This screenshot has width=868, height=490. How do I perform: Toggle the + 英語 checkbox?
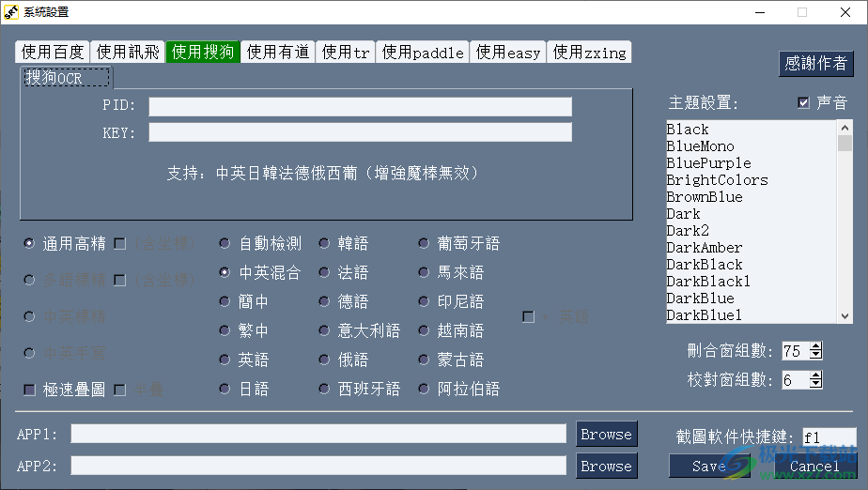tap(528, 317)
